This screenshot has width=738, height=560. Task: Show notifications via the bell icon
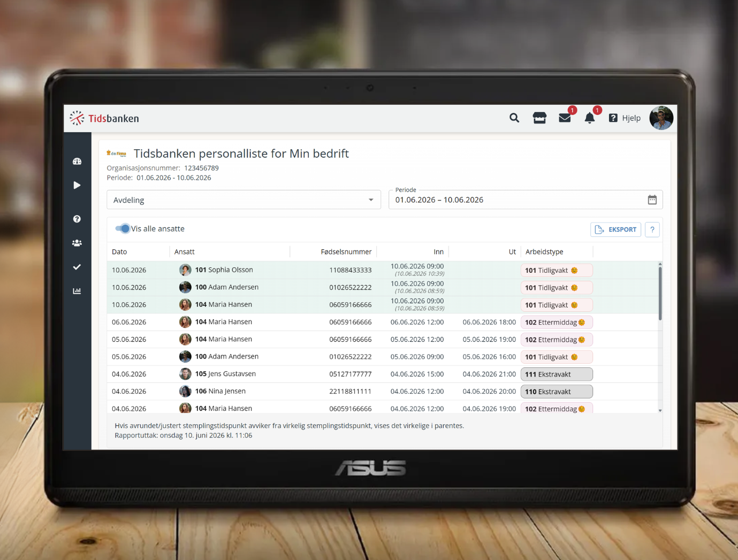tap(590, 118)
